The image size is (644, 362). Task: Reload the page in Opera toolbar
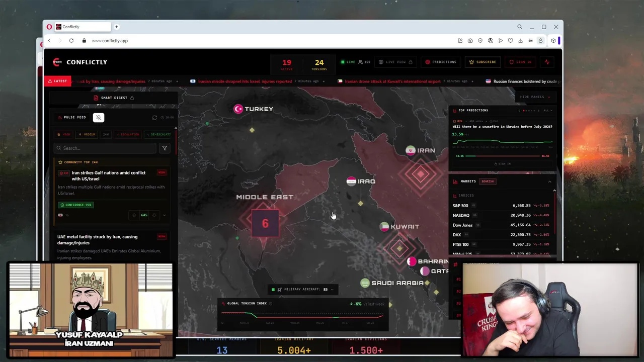(71, 41)
